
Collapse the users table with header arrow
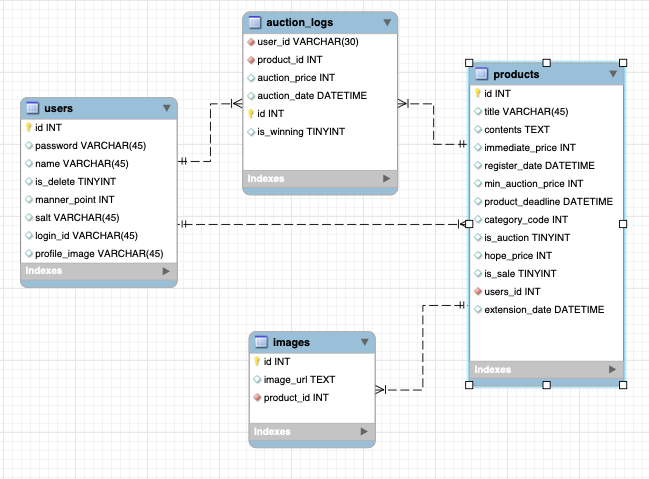167,108
